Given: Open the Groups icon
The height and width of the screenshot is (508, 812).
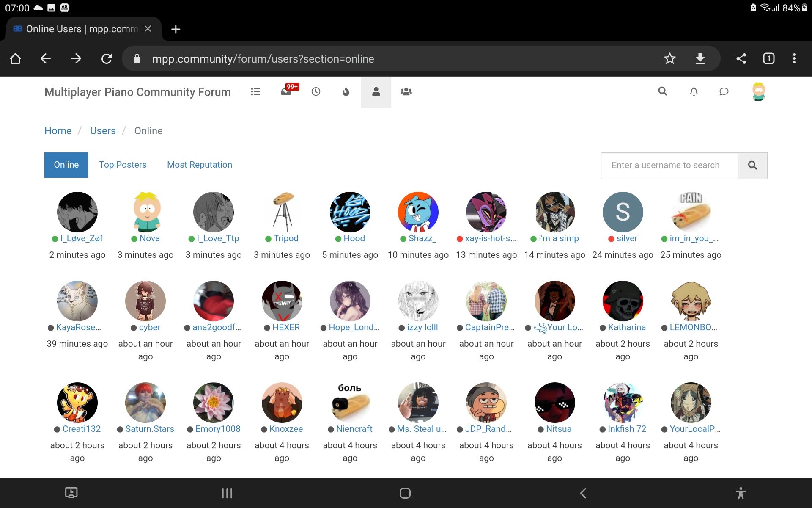Looking at the screenshot, I should tap(406, 91).
